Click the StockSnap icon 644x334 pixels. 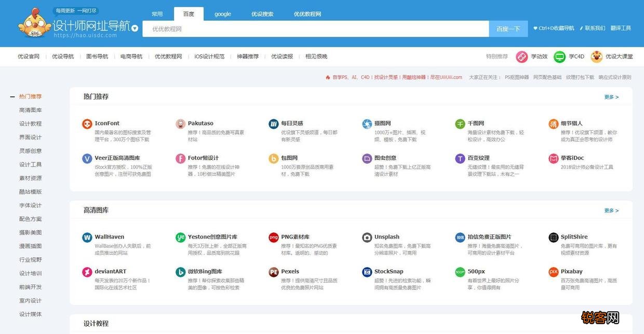(367, 272)
